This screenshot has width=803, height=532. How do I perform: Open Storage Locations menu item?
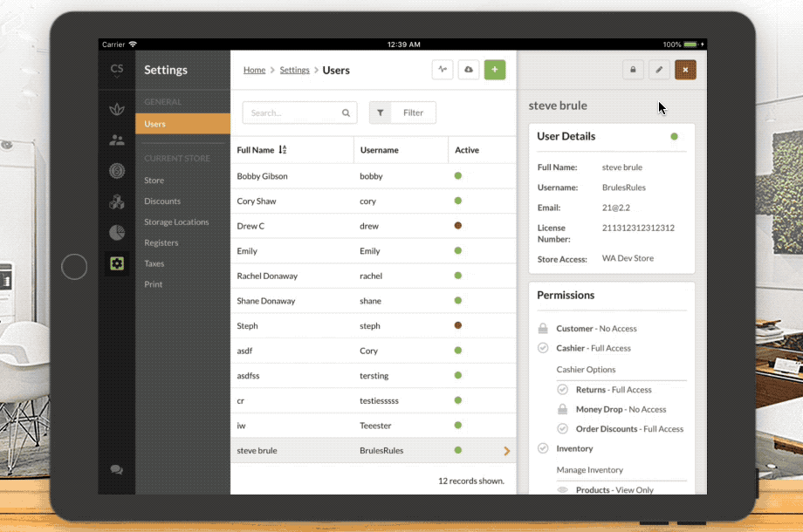(x=176, y=222)
